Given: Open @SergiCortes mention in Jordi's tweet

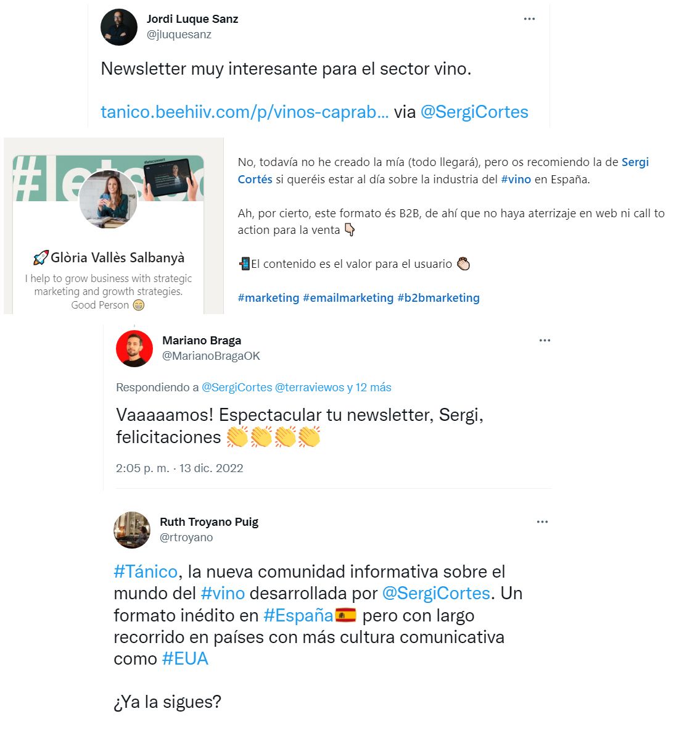Looking at the screenshot, I should coord(474,112).
